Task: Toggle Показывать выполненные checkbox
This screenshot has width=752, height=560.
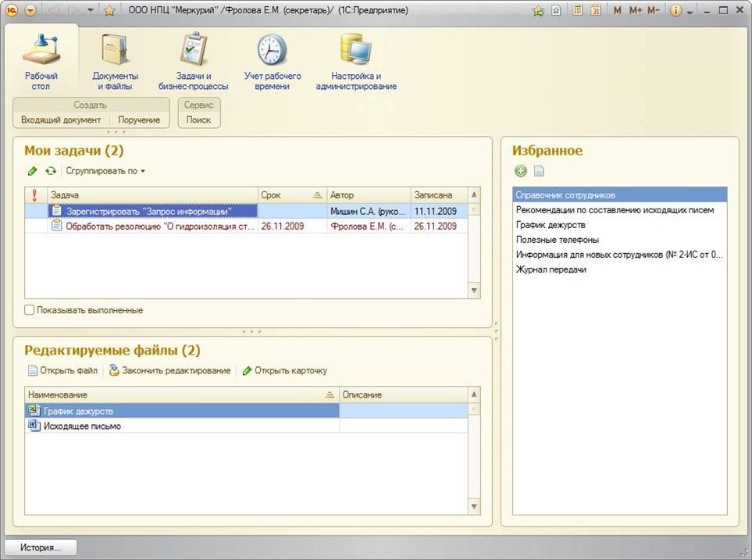Action: coord(30,310)
